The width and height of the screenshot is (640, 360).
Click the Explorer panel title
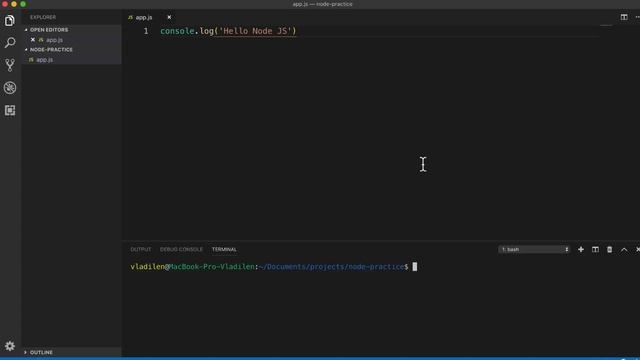[43, 17]
